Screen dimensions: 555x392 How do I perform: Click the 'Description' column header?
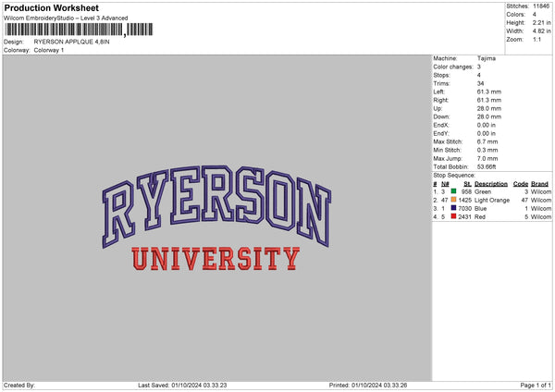pos(491,184)
